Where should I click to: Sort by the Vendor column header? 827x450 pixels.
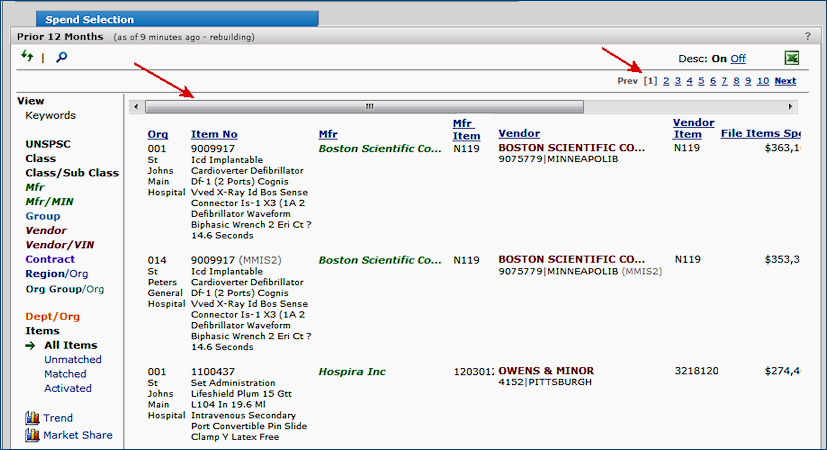(519, 134)
